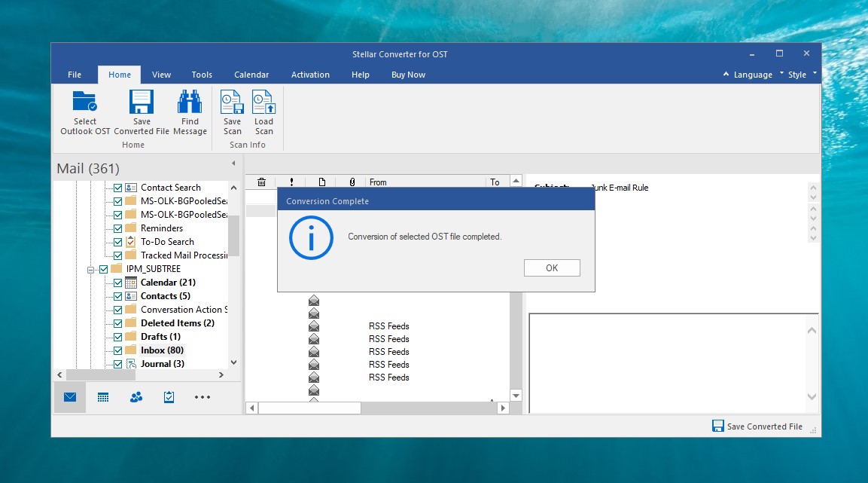Uncheck the Contact Search checkbox
The width and height of the screenshot is (868, 483).
coord(118,188)
